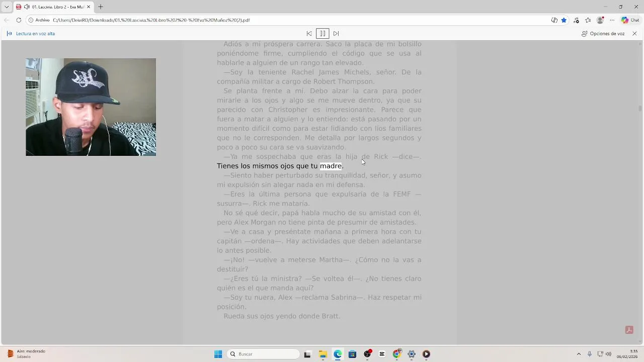The height and width of the screenshot is (362, 644).
Task: Open Microsoft Store from taskbar
Action: (x=352, y=354)
